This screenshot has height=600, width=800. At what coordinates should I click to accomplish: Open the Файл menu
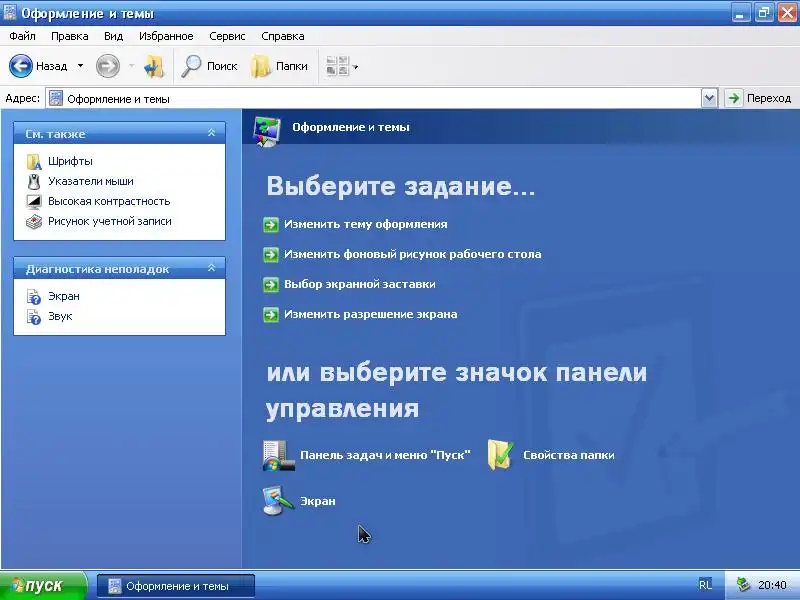[22, 36]
